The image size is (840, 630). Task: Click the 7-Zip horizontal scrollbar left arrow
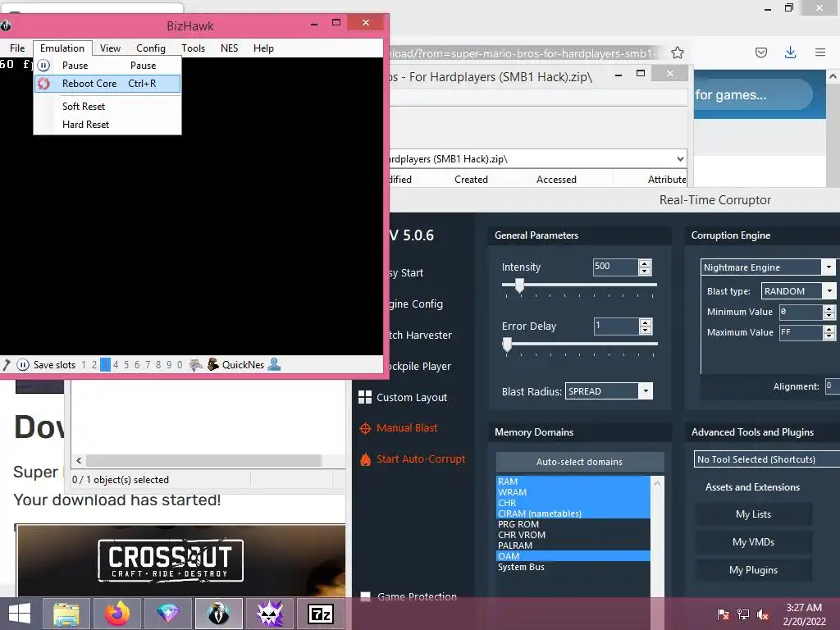coord(79,461)
